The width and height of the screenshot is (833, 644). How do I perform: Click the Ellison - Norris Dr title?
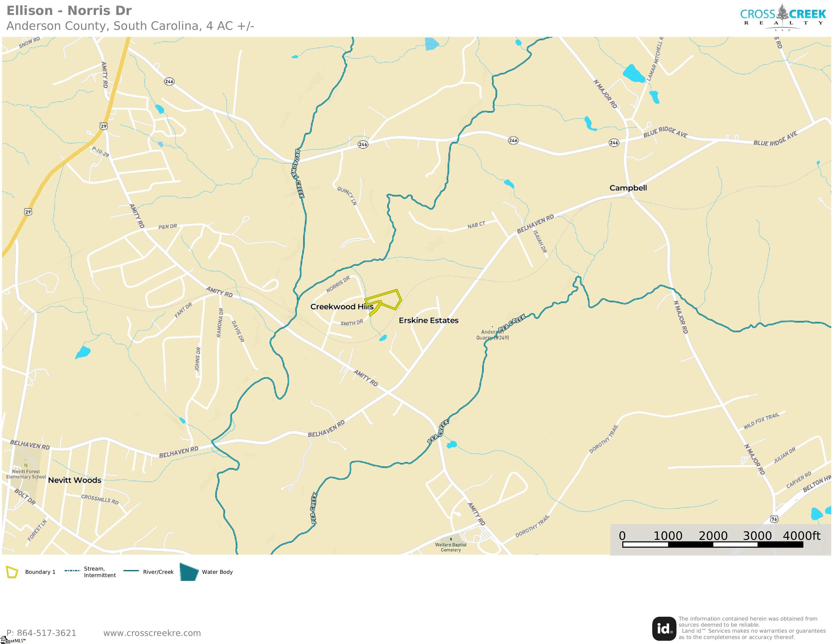[x=69, y=11]
